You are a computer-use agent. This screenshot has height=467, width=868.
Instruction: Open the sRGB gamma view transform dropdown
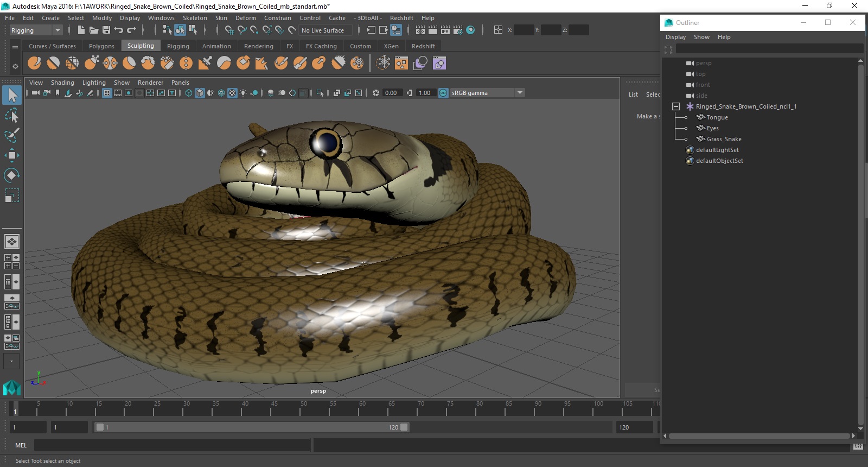point(520,93)
